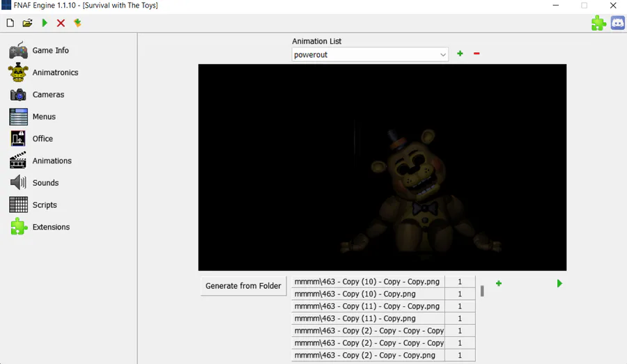
Task: Click duration cell for Copy (2) - Copy - Copy.png
Action: click(x=460, y=355)
